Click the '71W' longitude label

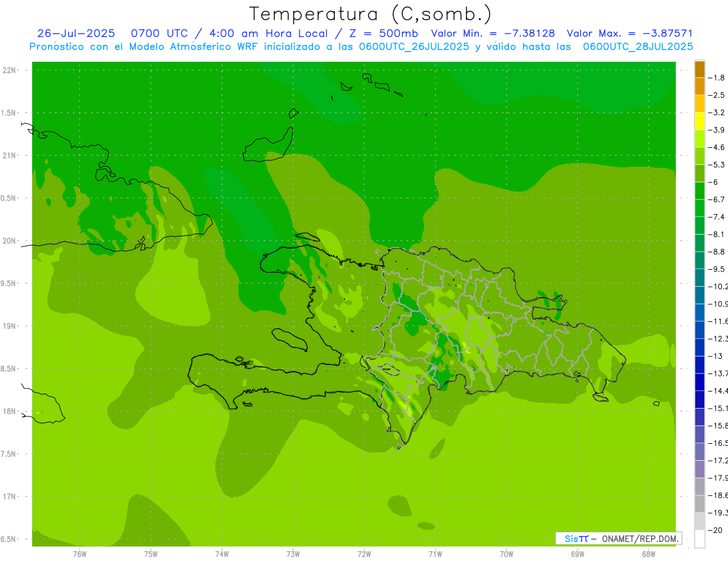pyautogui.click(x=435, y=554)
